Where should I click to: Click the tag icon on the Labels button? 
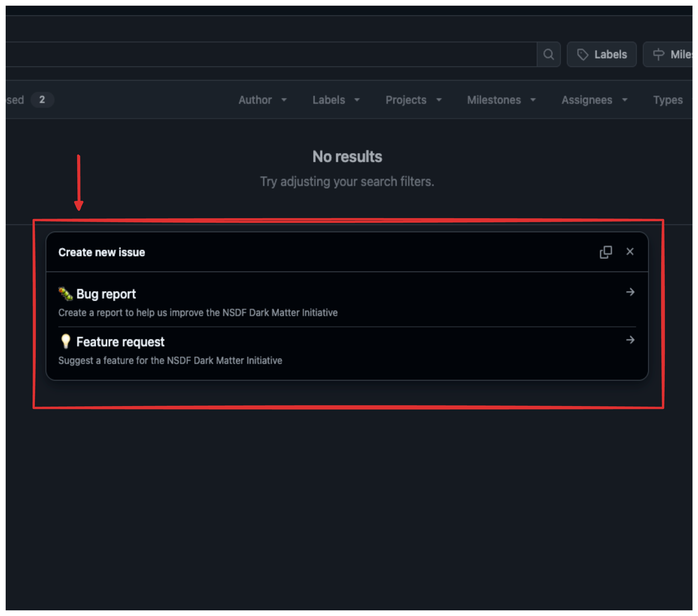click(x=583, y=54)
